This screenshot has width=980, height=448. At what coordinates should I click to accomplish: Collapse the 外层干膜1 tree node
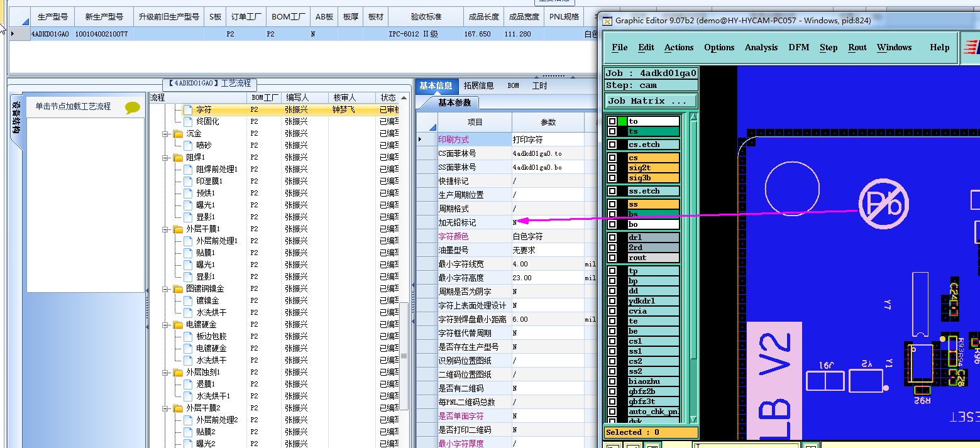coord(165,229)
